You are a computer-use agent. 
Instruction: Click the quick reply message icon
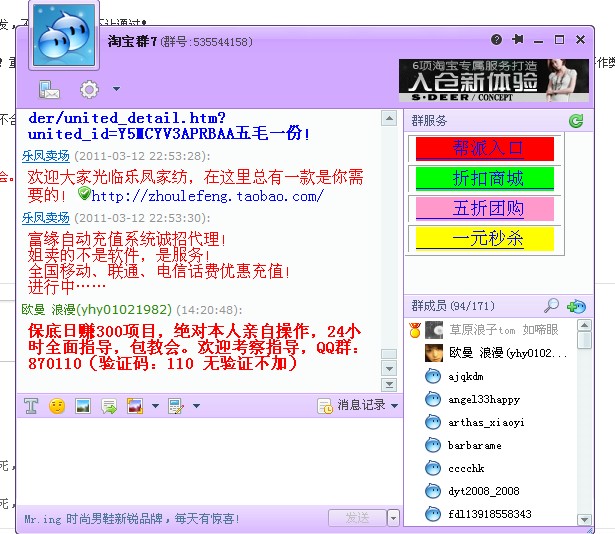click(x=109, y=406)
